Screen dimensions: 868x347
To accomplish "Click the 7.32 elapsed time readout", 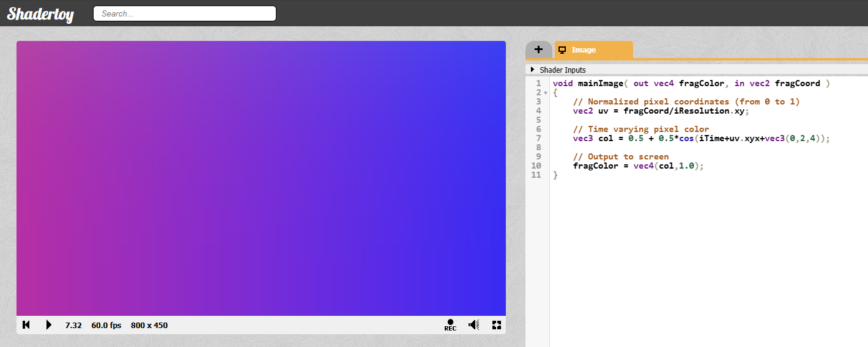I will coord(73,325).
